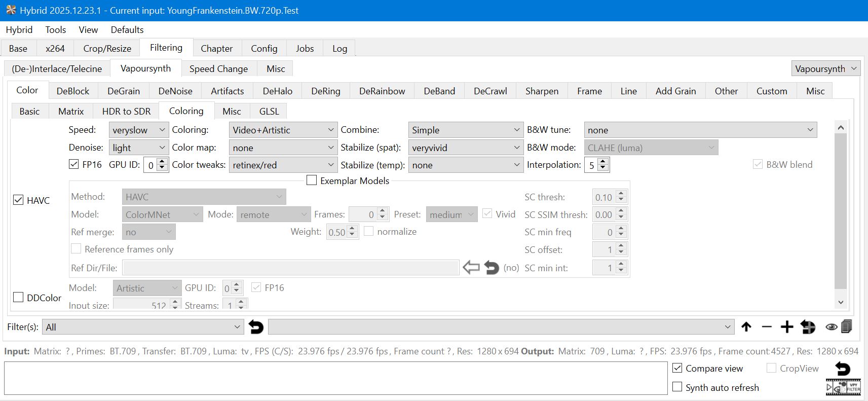Open the Tools menu
This screenshot has height=401, width=868.
[55, 30]
